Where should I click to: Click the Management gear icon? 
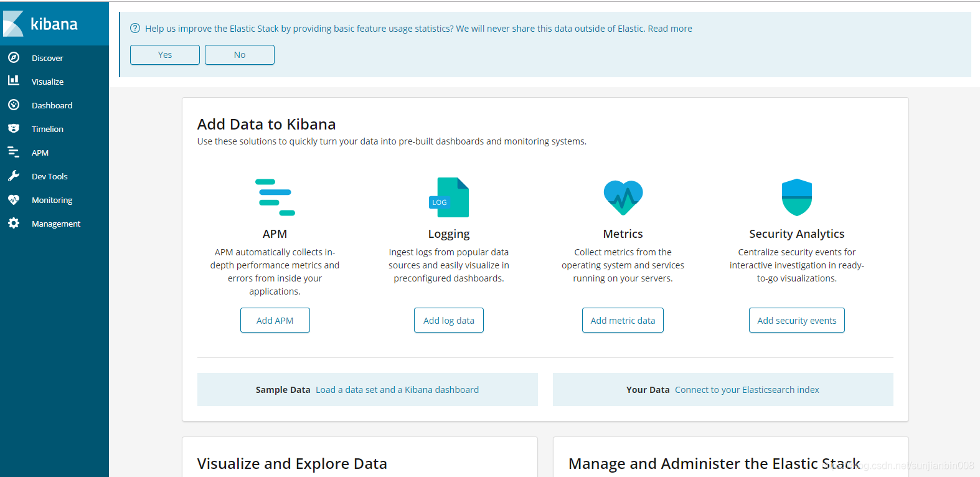(x=14, y=223)
